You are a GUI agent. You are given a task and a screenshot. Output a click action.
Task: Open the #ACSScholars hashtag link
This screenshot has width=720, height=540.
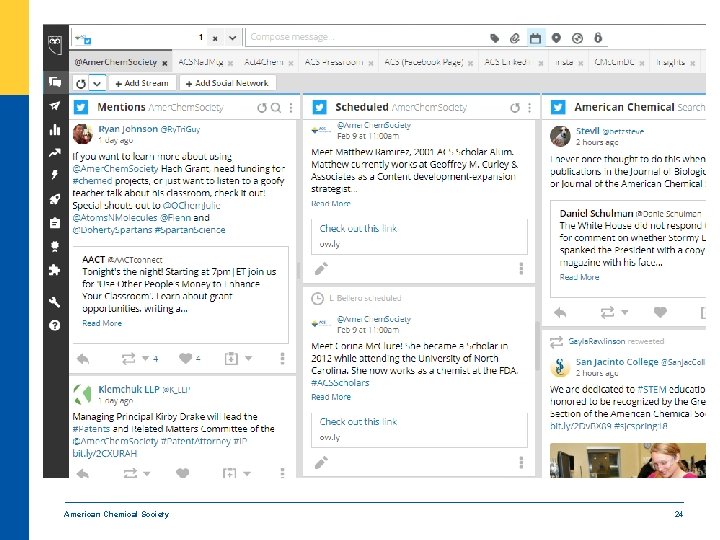[340, 382]
